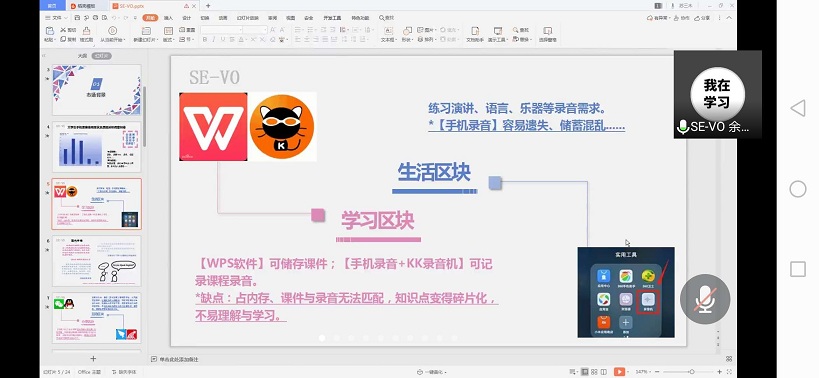Click the Undo arrow icon
This screenshot has width=819, height=378.
[113, 18]
